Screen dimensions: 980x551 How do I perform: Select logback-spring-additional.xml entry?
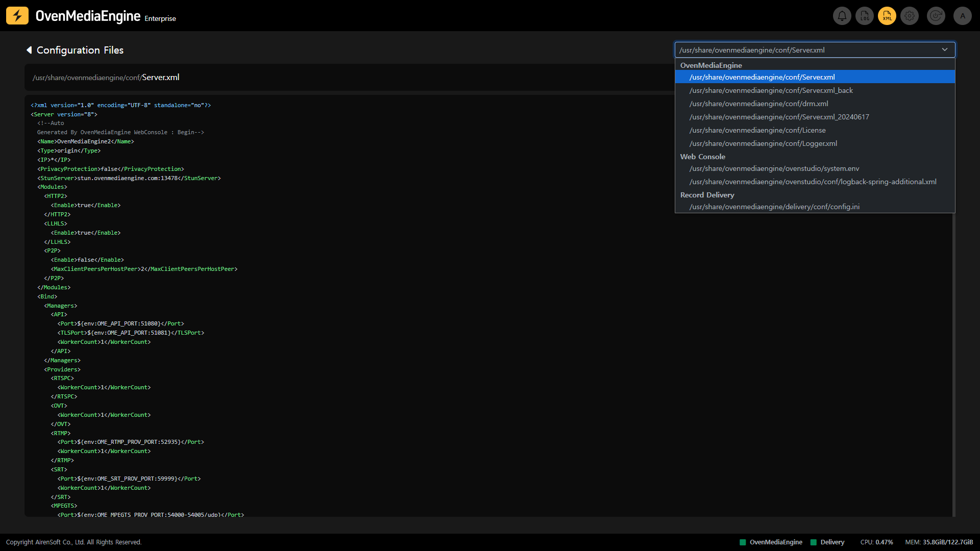pos(813,182)
